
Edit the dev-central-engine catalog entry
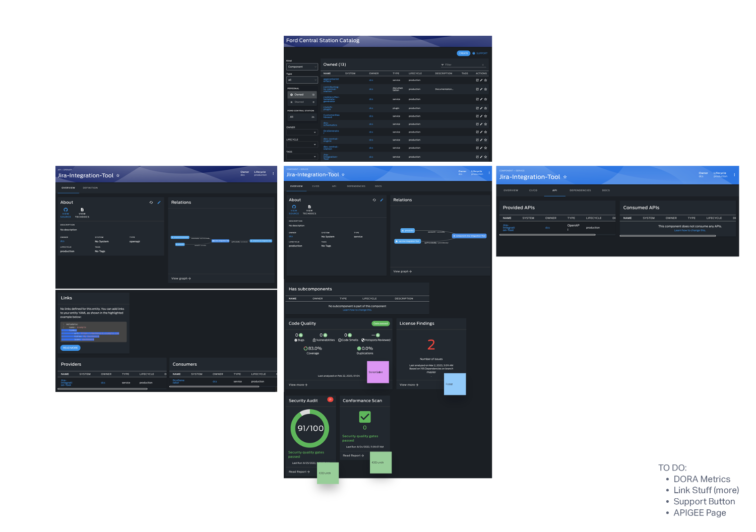[x=481, y=140]
